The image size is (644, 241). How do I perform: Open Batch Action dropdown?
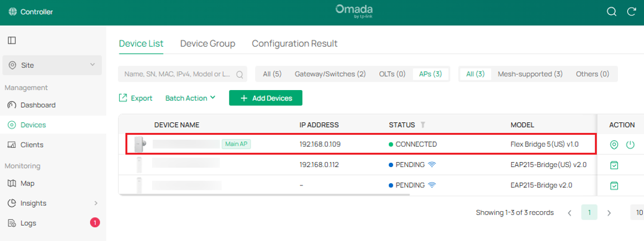pos(190,98)
